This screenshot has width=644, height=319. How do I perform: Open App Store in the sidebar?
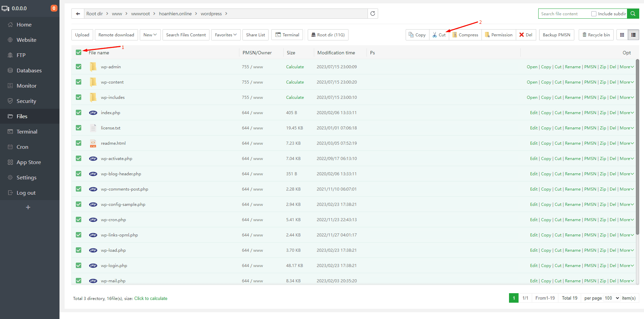point(29,162)
